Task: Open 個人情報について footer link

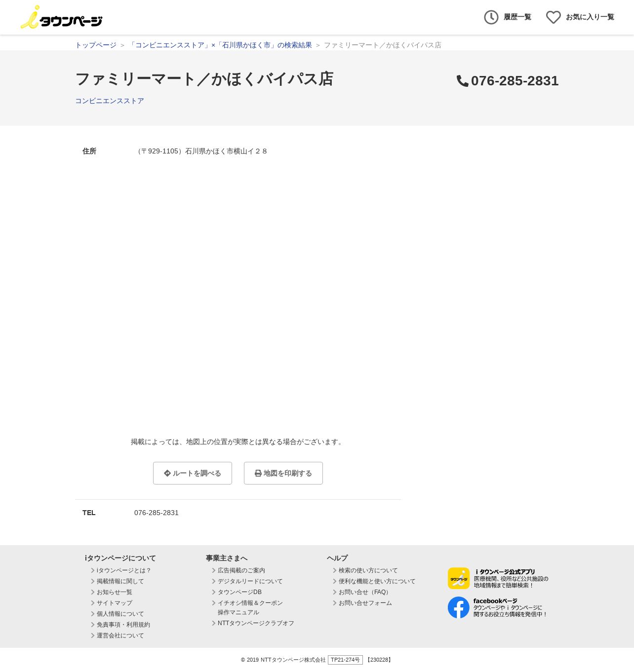Action: point(120,614)
